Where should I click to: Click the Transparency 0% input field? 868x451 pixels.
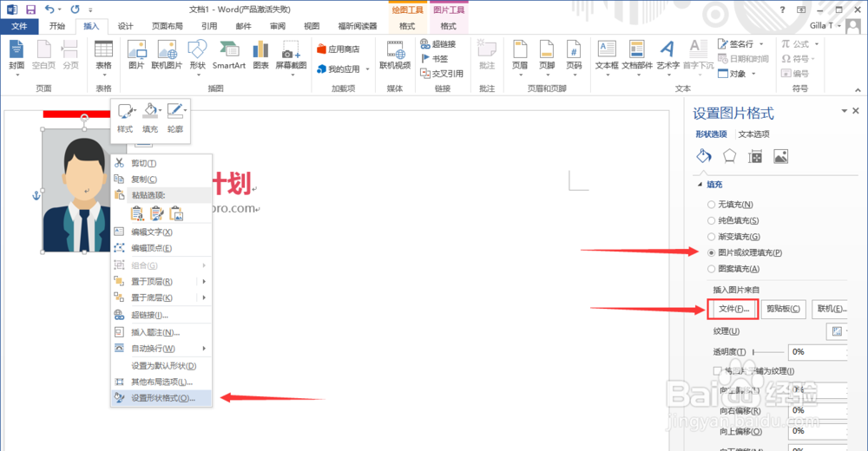tap(817, 352)
